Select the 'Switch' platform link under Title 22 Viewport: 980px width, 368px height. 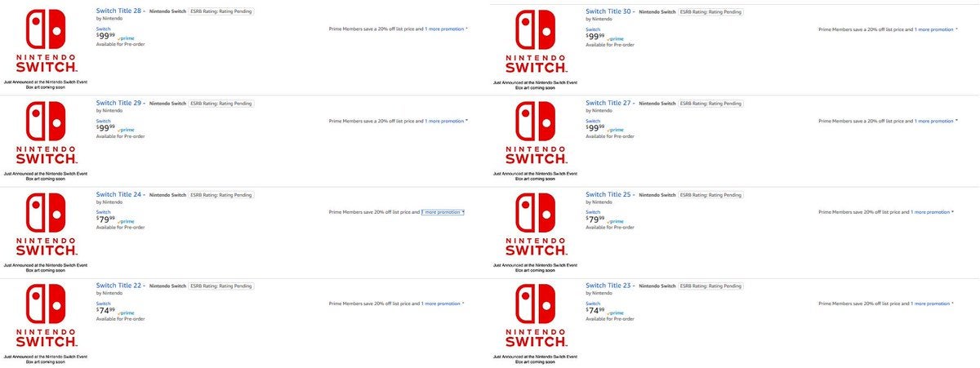102,303
